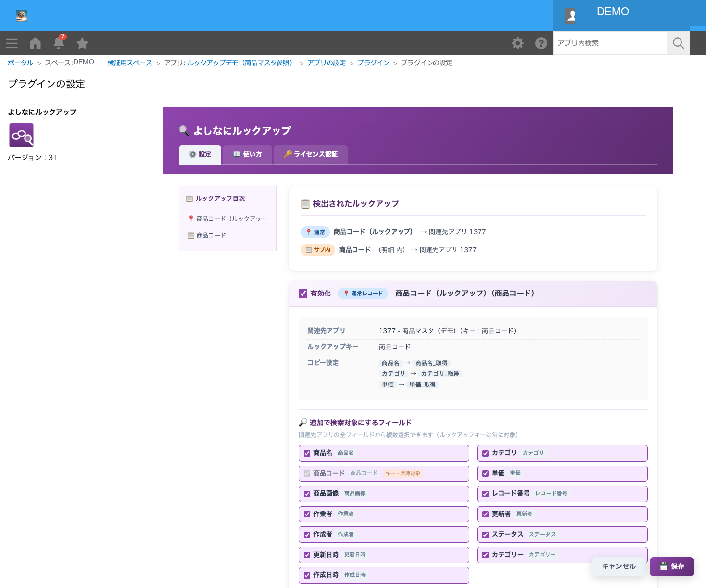Jump to 商品コード（ルックアッ… index entry
This screenshot has width=706, height=588.
(x=227, y=219)
